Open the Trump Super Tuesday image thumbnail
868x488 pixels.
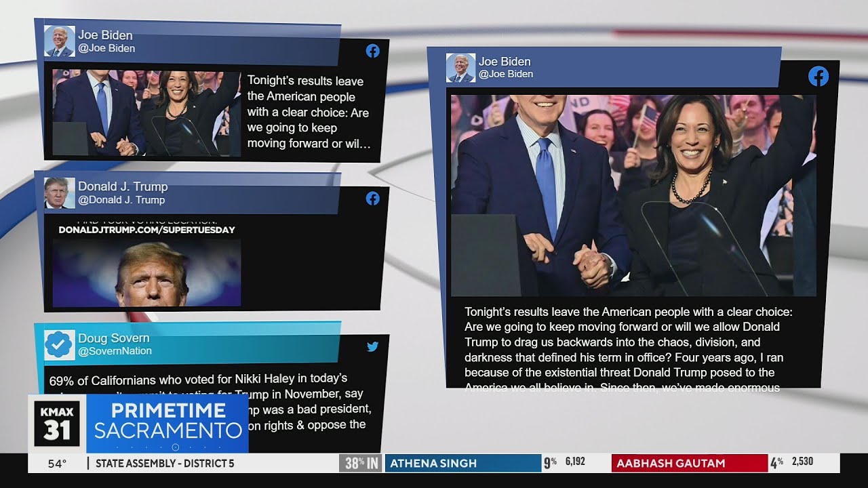[146, 263]
